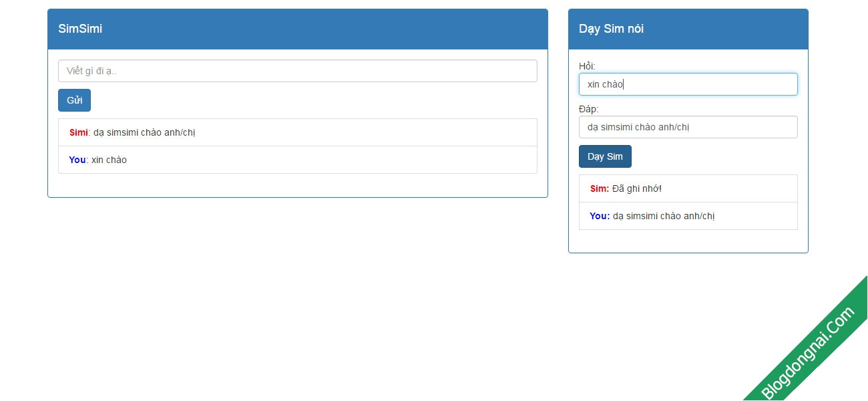Click the Hỏi field containing 'xin chào'

[688, 84]
